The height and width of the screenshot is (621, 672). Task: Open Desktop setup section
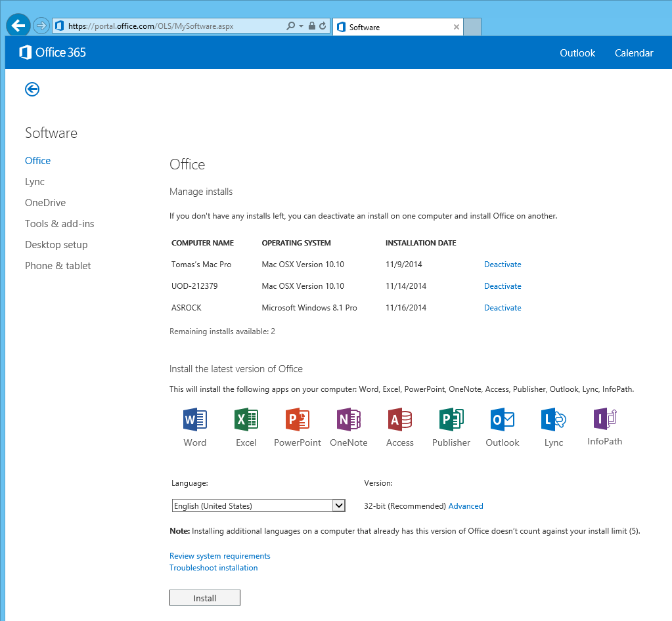[x=56, y=245]
